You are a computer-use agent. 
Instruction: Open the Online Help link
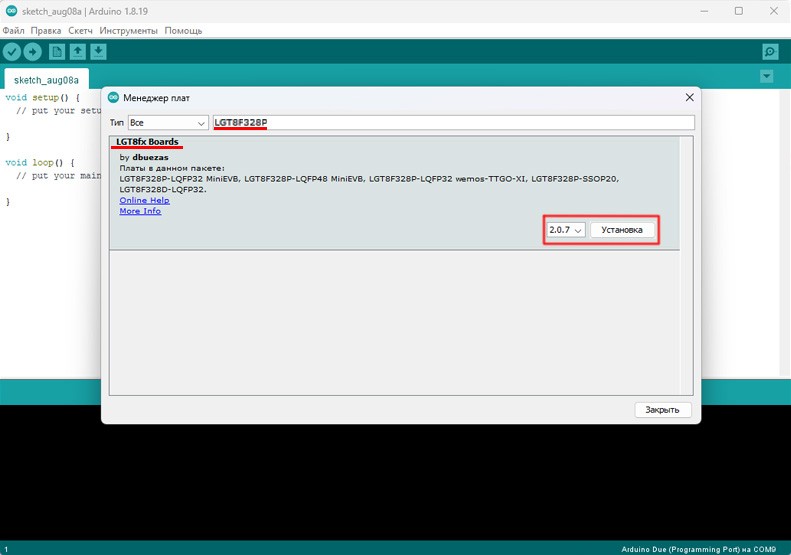(x=144, y=200)
